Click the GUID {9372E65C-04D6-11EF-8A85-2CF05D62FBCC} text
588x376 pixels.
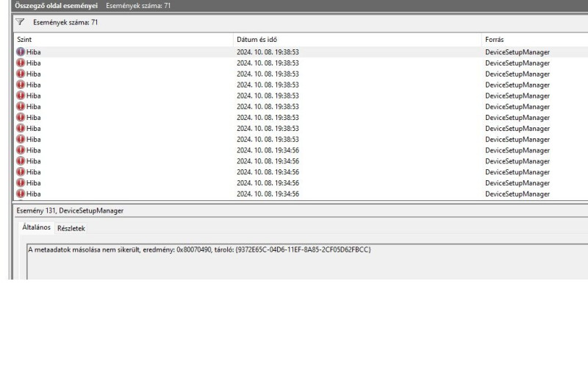[303, 249]
